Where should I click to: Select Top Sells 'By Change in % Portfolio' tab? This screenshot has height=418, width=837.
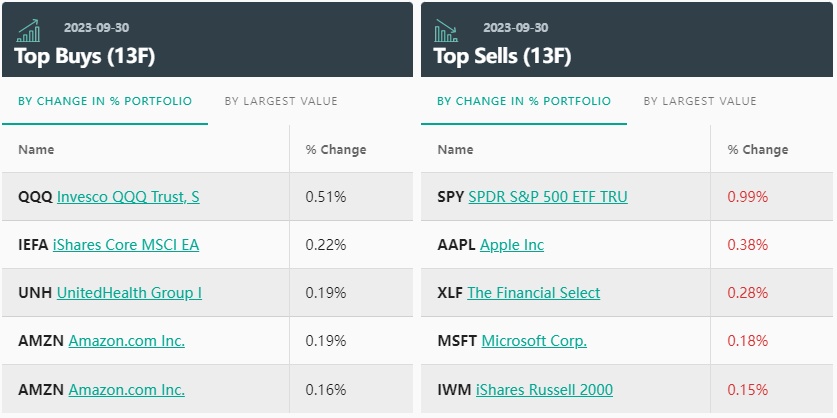(524, 101)
